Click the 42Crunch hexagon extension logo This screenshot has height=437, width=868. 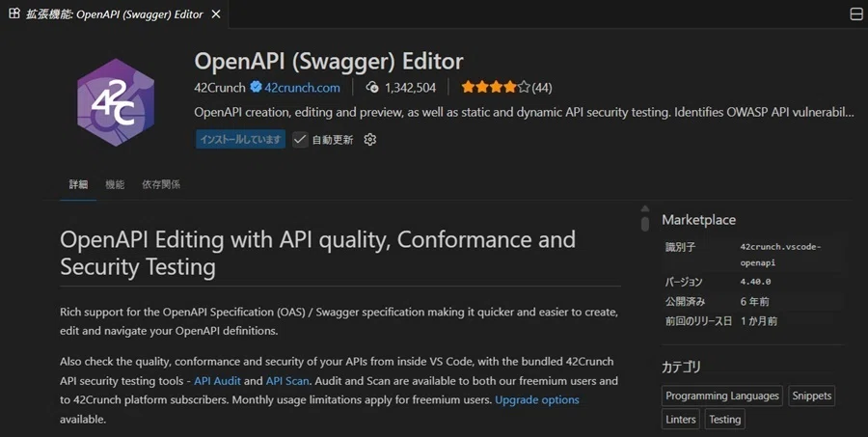(x=116, y=102)
